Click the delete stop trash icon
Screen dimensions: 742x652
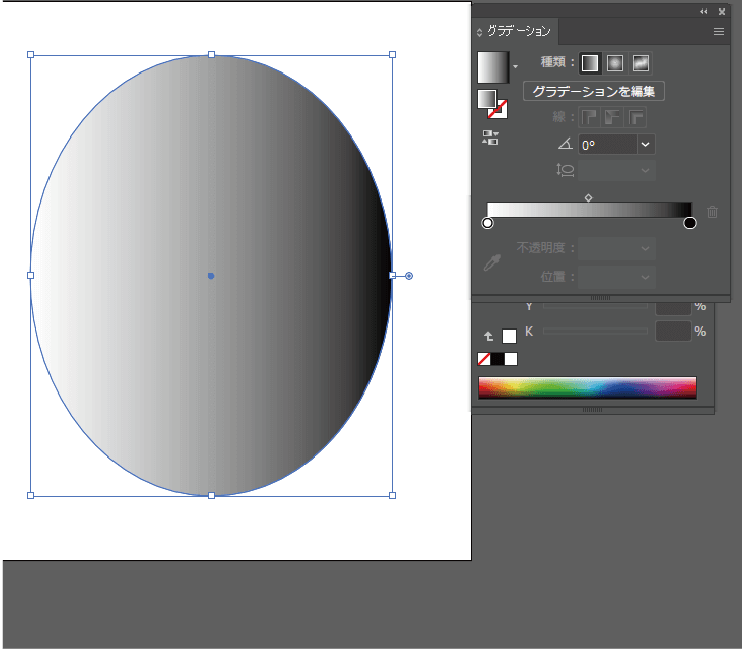tap(712, 212)
